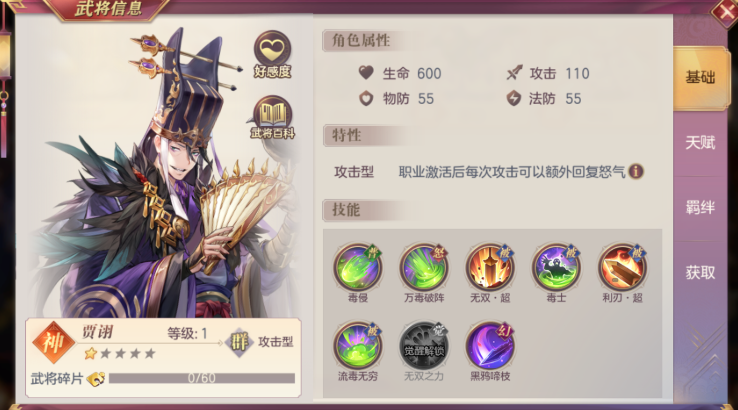Switch to the 获取 tab
This screenshot has height=410, width=738.
point(700,273)
